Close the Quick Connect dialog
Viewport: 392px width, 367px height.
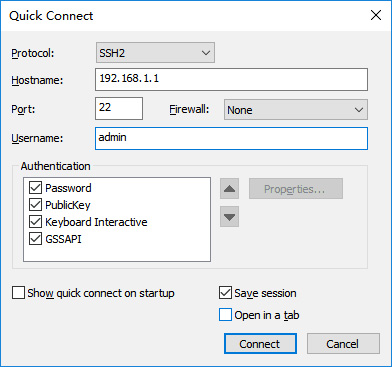point(376,15)
